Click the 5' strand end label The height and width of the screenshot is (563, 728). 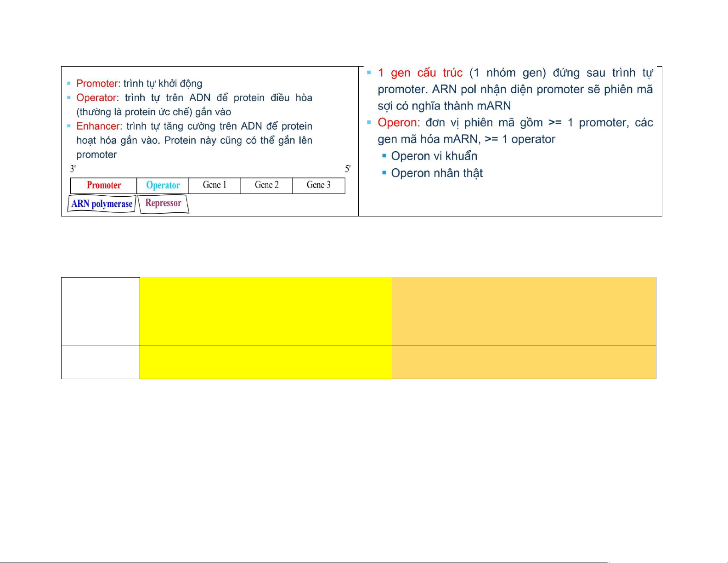coord(348,169)
